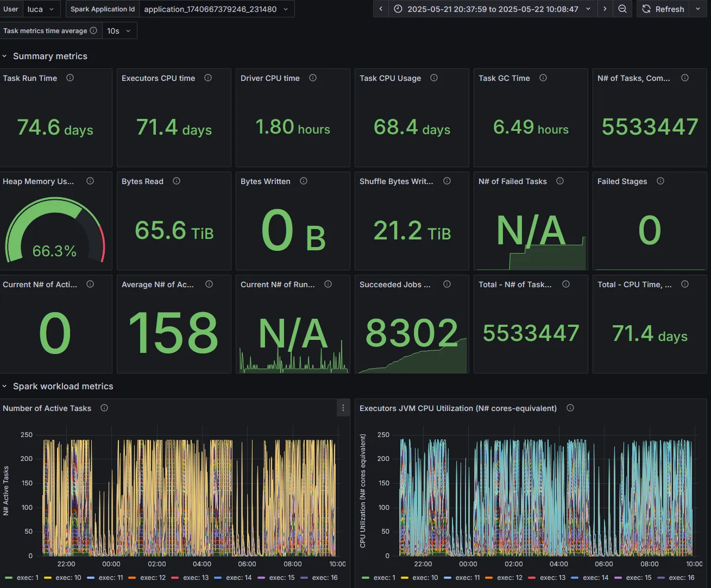The width and height of the screenshot is (711, 588).
Task: Click info icon next to Task metrics time average
Action: click(93, 31)
